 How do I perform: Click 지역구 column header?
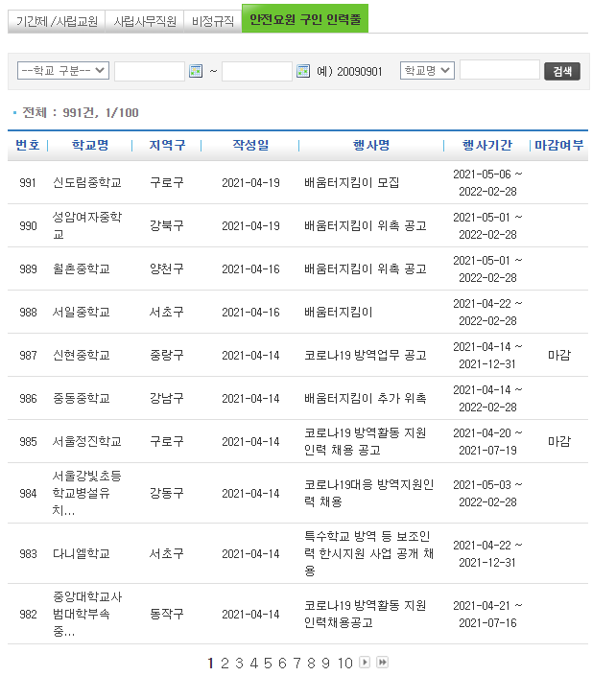coord(167,146)
